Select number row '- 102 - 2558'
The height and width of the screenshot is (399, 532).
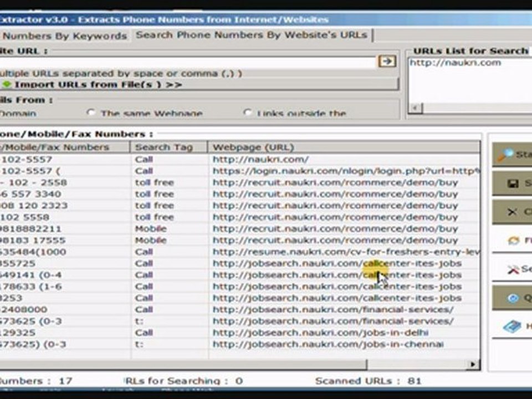pos(34,182)
